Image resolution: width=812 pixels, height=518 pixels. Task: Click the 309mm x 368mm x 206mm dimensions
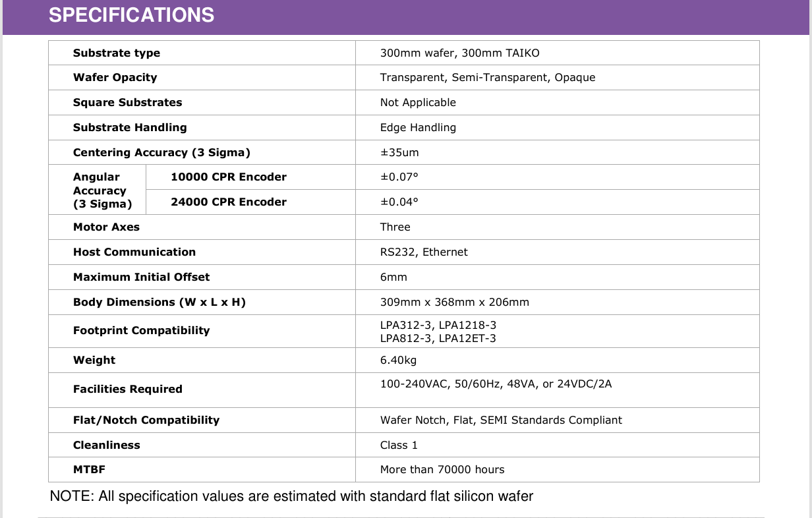[455, 302]
